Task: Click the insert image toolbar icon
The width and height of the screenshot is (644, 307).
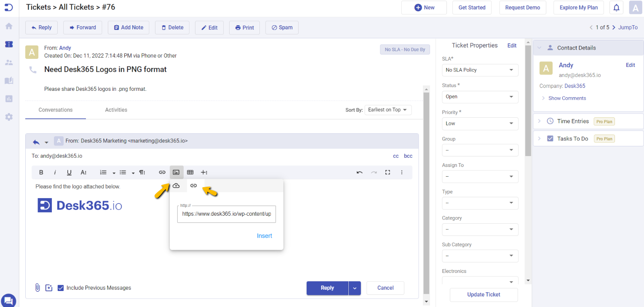Action: (176, 172)
